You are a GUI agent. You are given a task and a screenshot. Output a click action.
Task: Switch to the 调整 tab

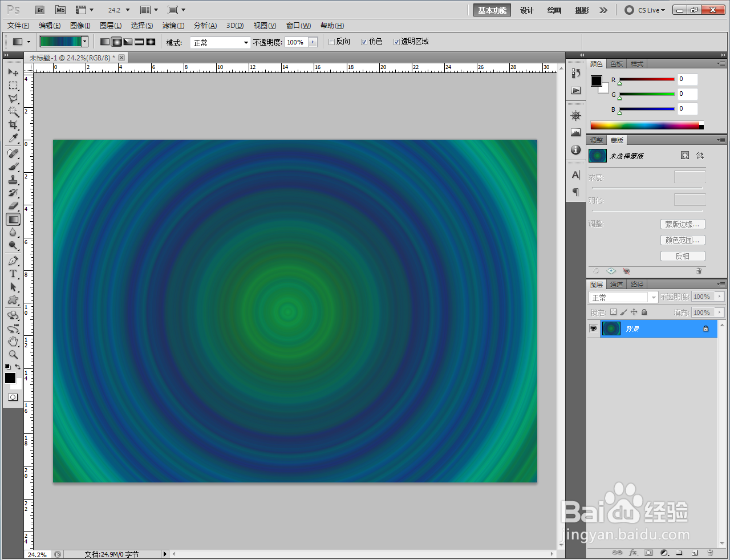point(597,140)
